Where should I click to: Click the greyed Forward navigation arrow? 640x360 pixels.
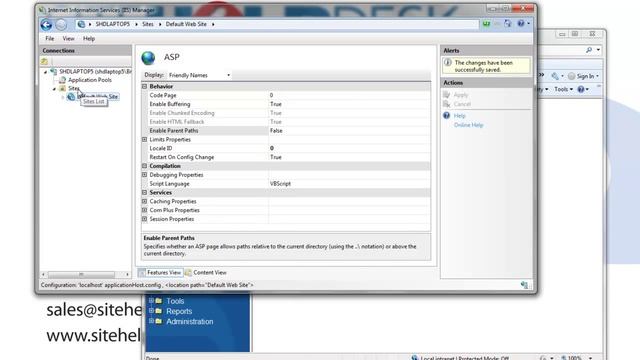(x=61, y=25)
